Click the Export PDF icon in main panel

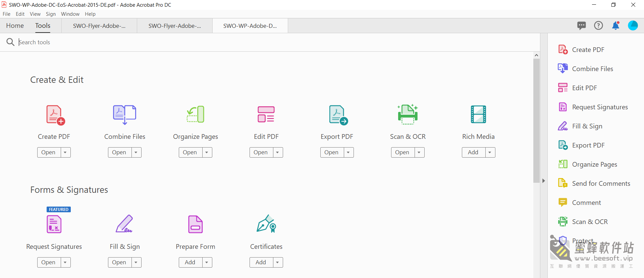click(338, 115)
